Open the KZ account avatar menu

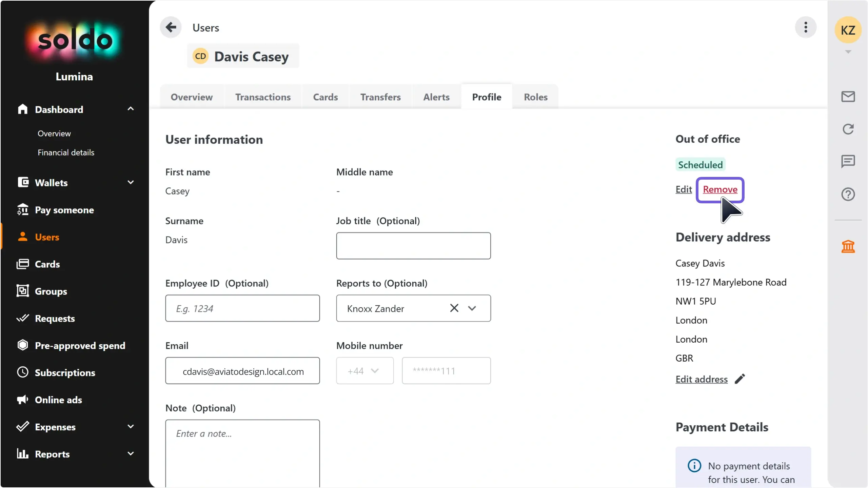(x=848, y=30)
